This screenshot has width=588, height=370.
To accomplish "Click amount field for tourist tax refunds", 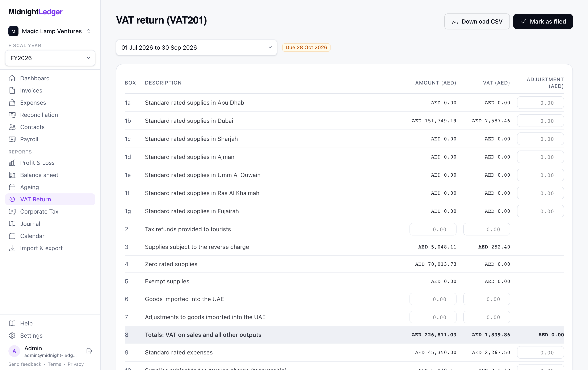I will 433,229.
